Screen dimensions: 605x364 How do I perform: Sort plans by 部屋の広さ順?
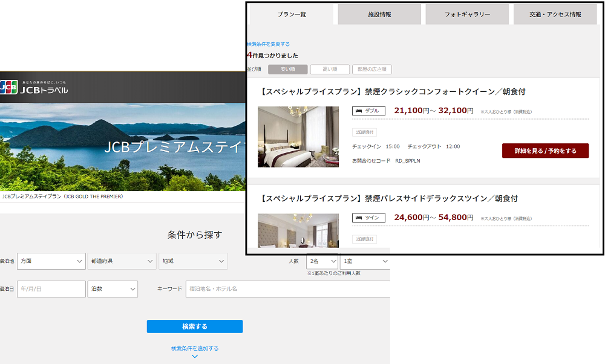372,70
